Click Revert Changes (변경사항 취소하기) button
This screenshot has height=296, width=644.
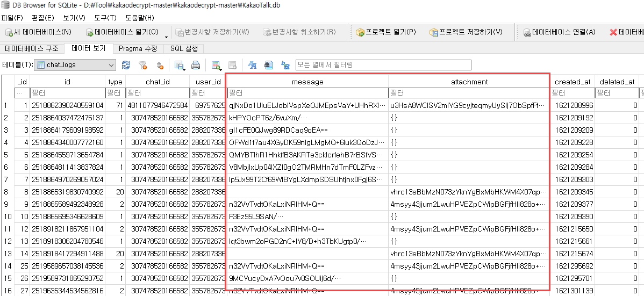click(299, 32)
